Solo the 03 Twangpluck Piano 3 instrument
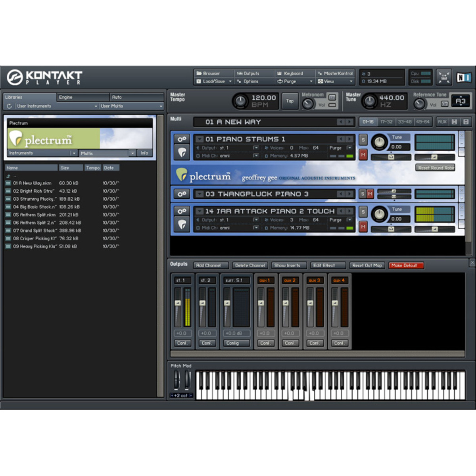 [363, 194]
